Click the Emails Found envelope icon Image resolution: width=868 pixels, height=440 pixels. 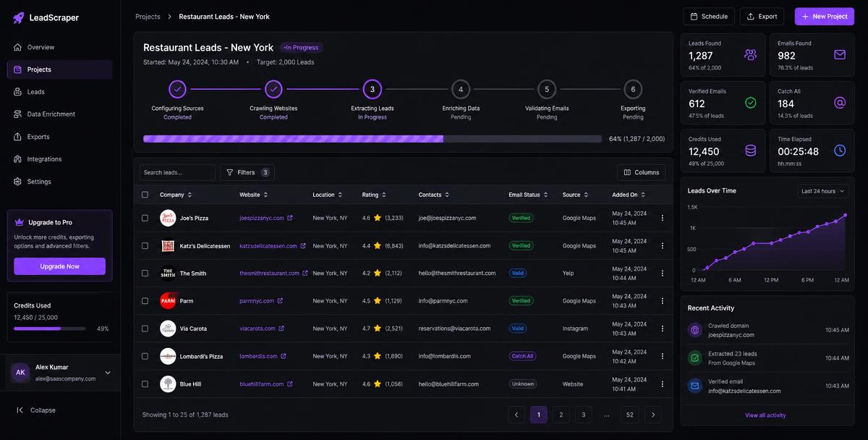[840, 54]
